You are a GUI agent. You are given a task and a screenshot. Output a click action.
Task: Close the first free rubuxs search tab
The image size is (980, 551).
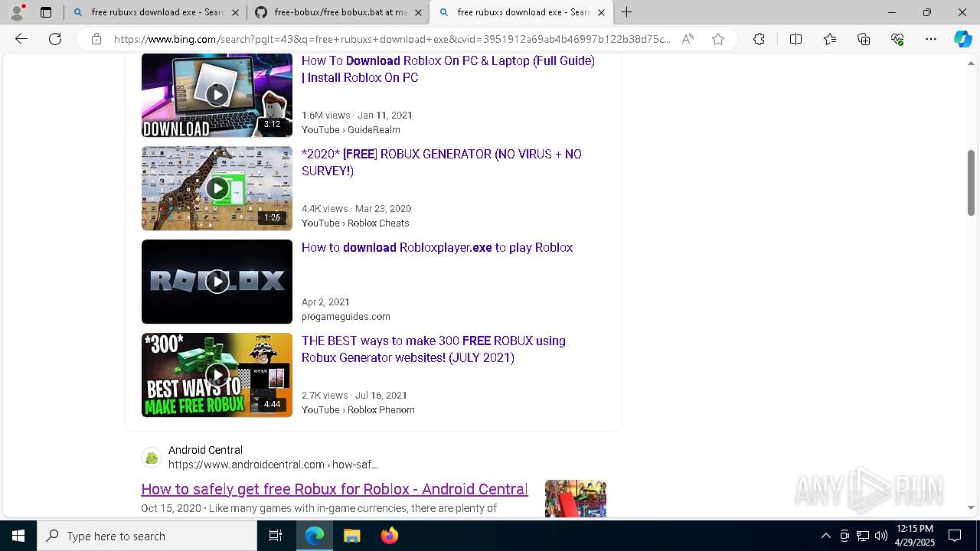pyautogui.click(x=235, y=12)
